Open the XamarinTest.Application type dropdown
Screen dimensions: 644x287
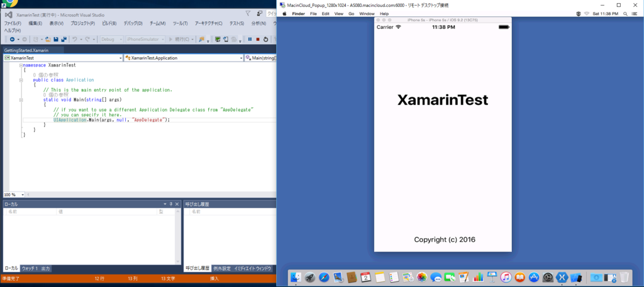(x=184, y=58)
